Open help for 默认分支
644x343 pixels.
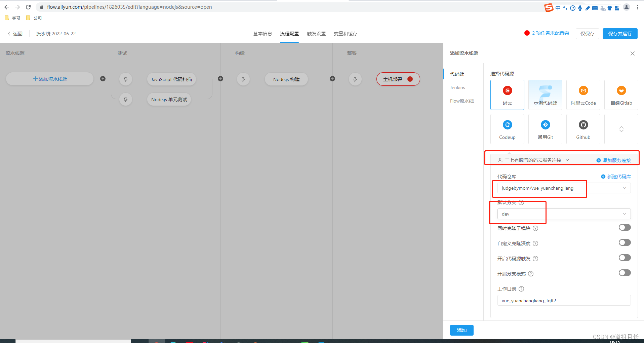(x=521, y=202)
